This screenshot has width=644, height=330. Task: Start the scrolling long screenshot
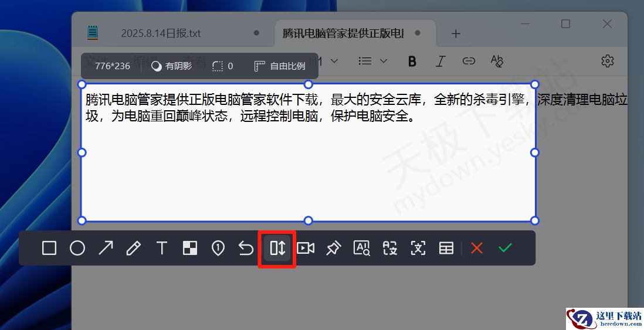point(277,248)
